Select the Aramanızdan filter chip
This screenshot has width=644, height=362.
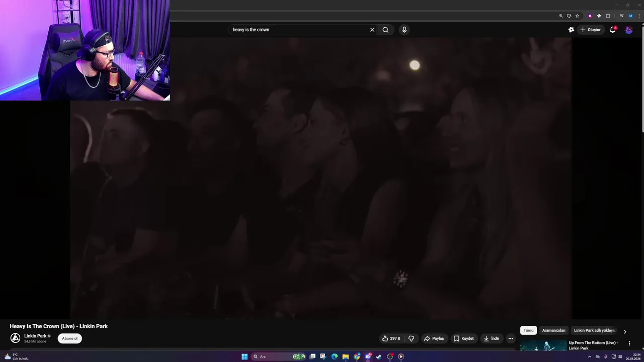(553, 330)
